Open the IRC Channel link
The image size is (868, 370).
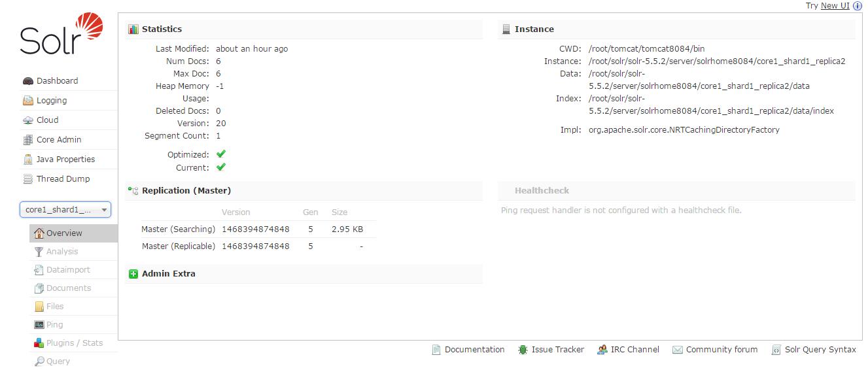pyautogui.click(x=634, y=350)
